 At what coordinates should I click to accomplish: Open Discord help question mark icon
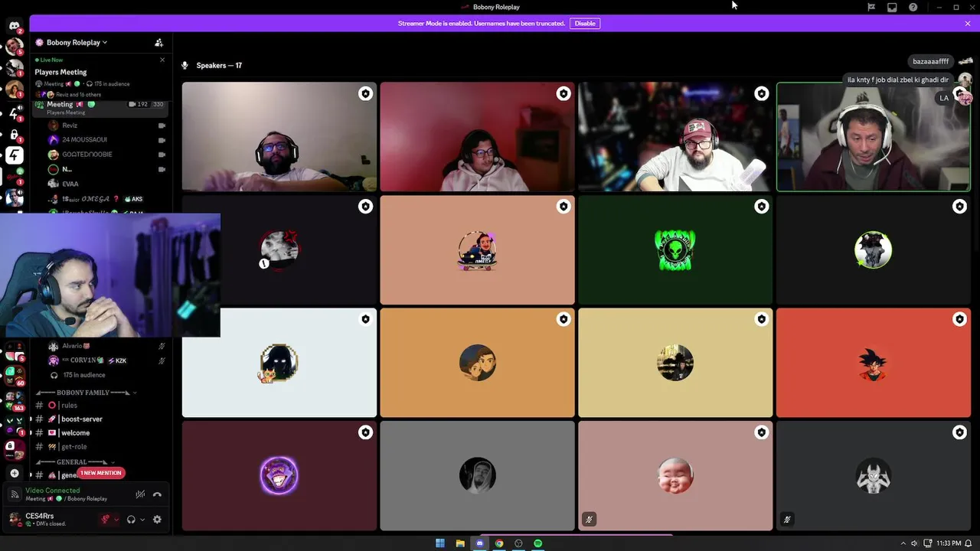coord(913,7)
